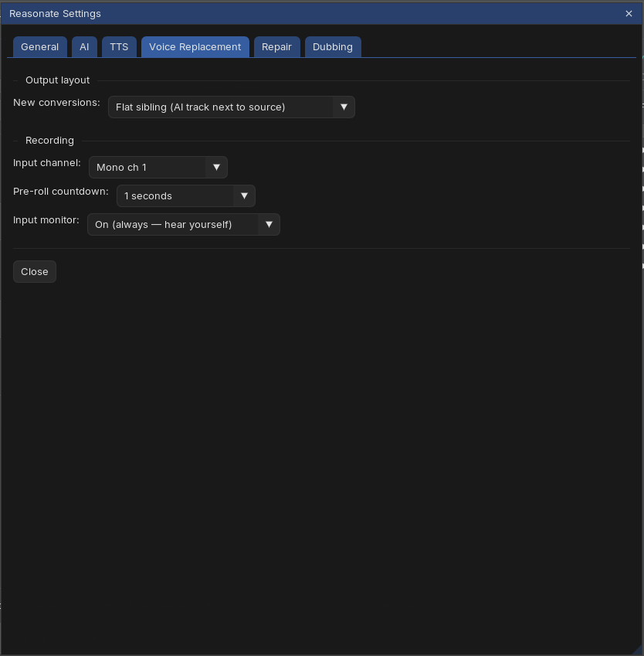644x656 pixels.
Task: Open the Input monitor dropdown
Action: [x=184, y=225]
